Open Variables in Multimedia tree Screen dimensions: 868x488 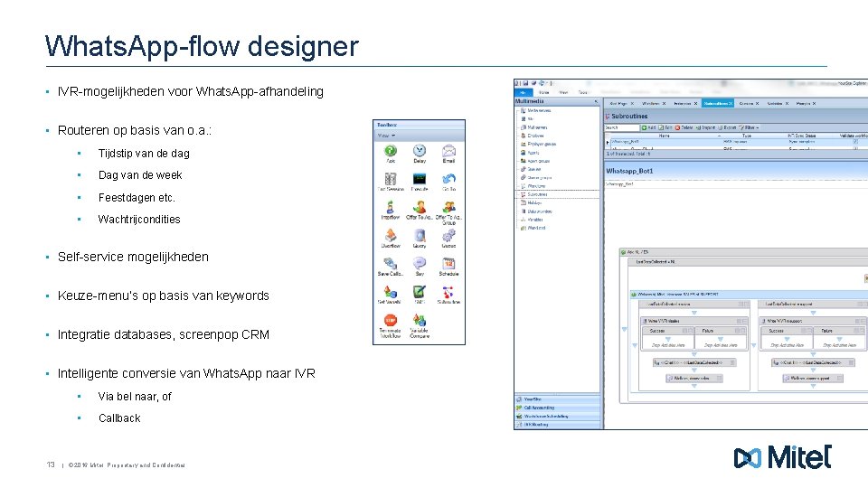click(x=532, y=220)
